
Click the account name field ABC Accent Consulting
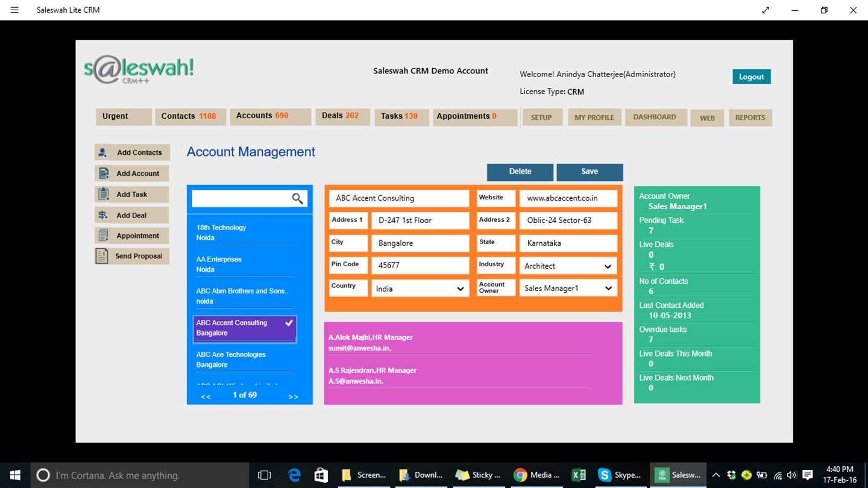[x=399, y=198]
